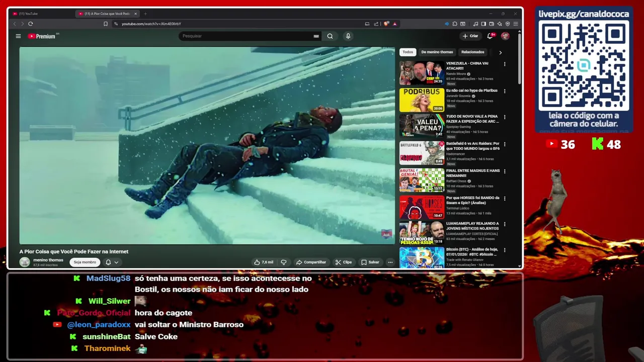Click the address bar youtube.com/watch URL

click(151, 24)
